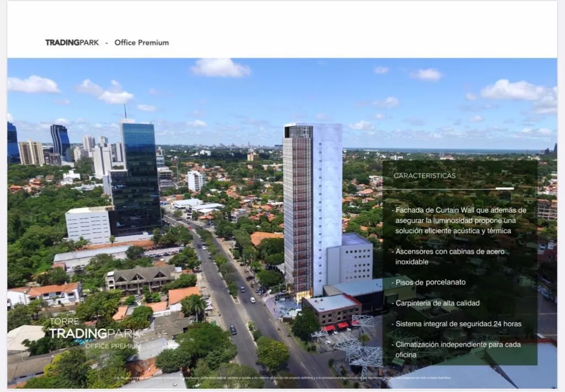This screenshot has width=565, height=392.
Task: Click the 'TORRE TRADINGPARK' overlay logo on the photo
Action: pyautogui.click(x=95, y=329)
